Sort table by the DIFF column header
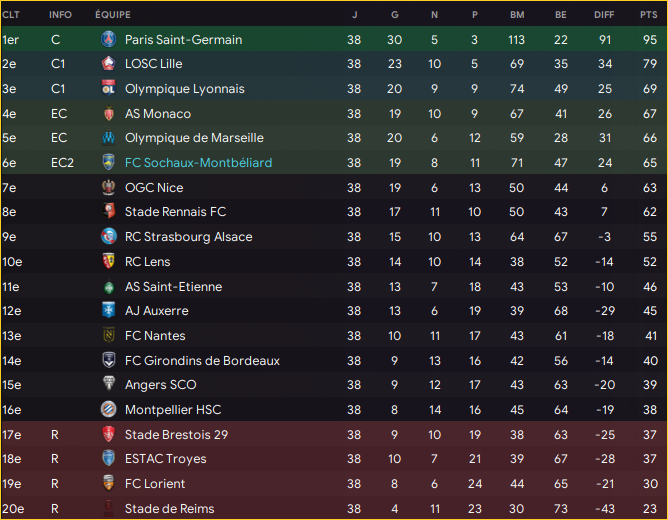Viewport: 668px width, 520px height. (x=604, y=15)
